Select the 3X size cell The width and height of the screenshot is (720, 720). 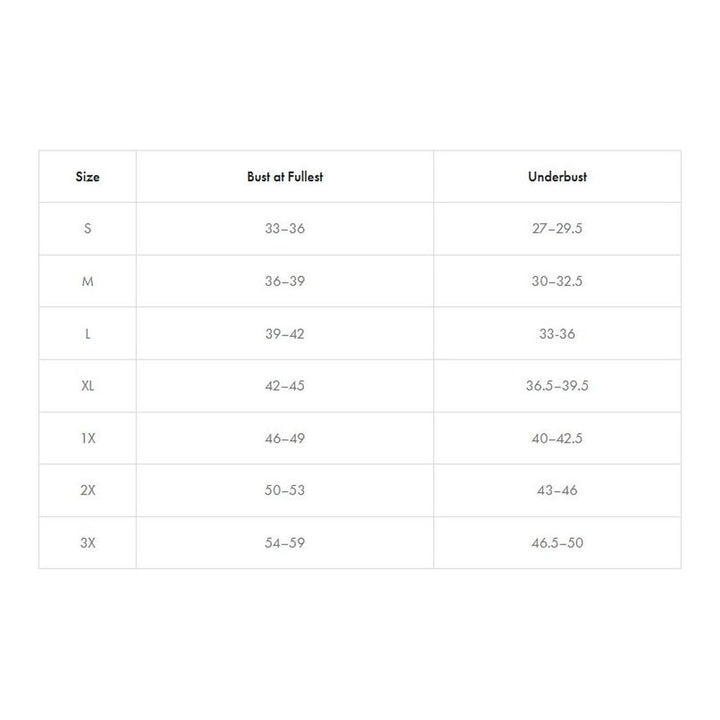click(x=88, y=542)
